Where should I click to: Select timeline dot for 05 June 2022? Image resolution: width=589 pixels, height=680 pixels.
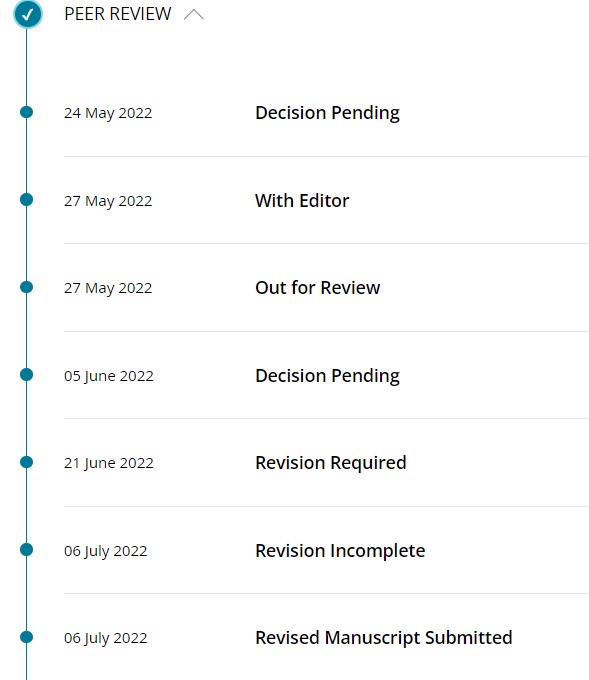(x=26, y=375)
